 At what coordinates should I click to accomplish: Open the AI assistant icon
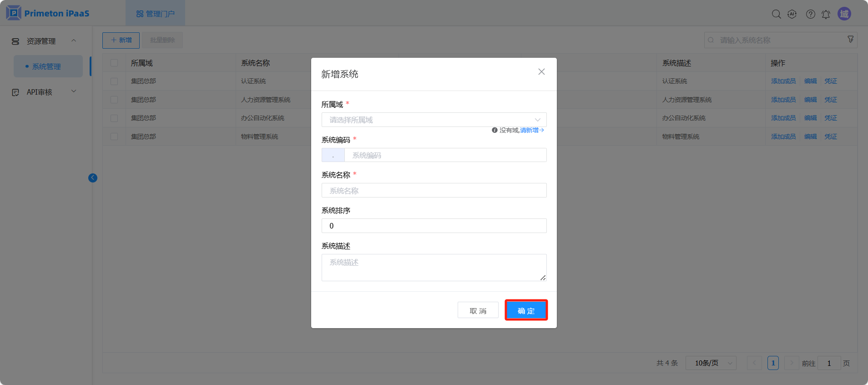pyautogui.click(x=792, y=14)
